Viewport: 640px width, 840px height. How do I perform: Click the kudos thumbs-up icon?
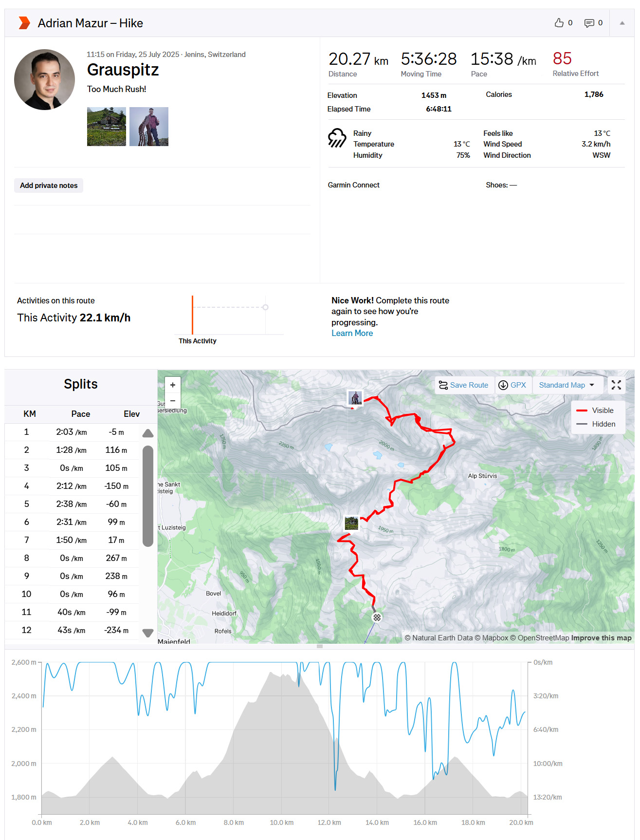(x=559, y=23)
